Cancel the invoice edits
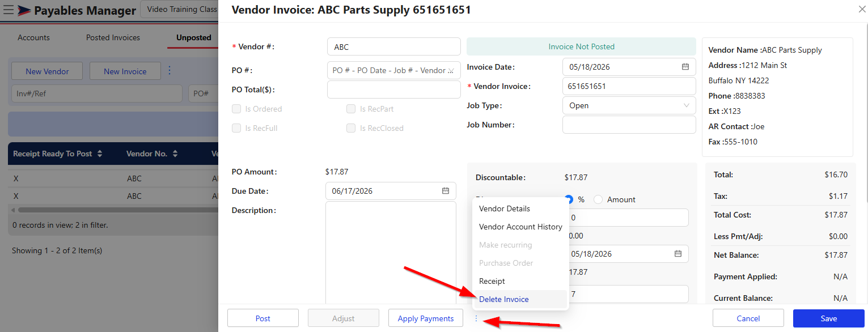 point(748,318)
